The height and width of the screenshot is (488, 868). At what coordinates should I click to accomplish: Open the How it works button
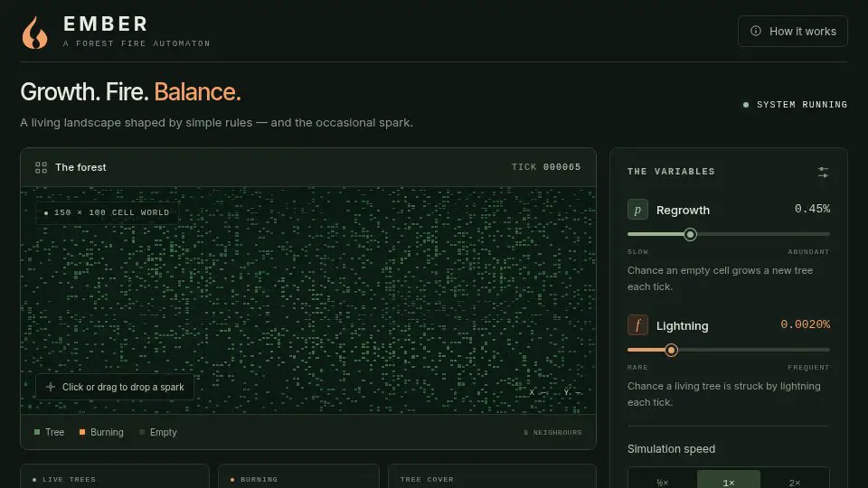[792, 31]
